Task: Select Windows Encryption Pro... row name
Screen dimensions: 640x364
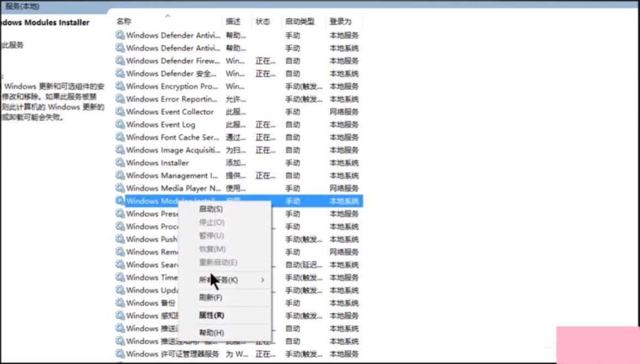Action: point(172,86)
